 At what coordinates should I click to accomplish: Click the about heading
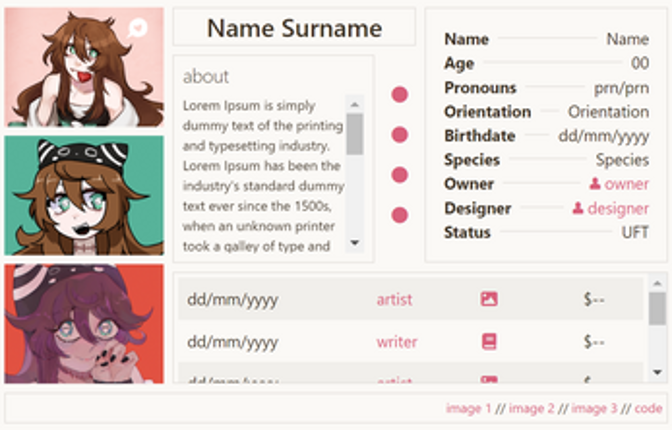[x=206, y=77]
